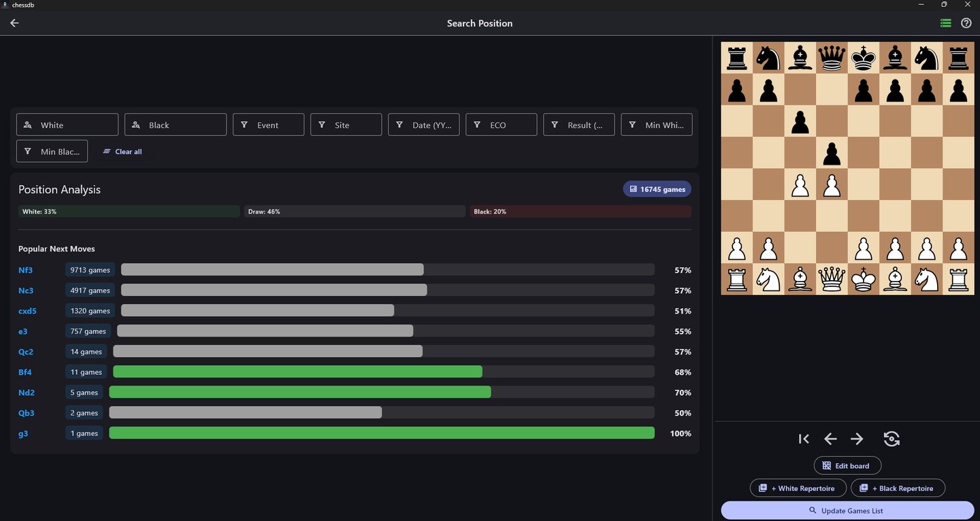Focus the Black player filter field
The width and height of the screenshot is (980, 521).
coord(176,125)
